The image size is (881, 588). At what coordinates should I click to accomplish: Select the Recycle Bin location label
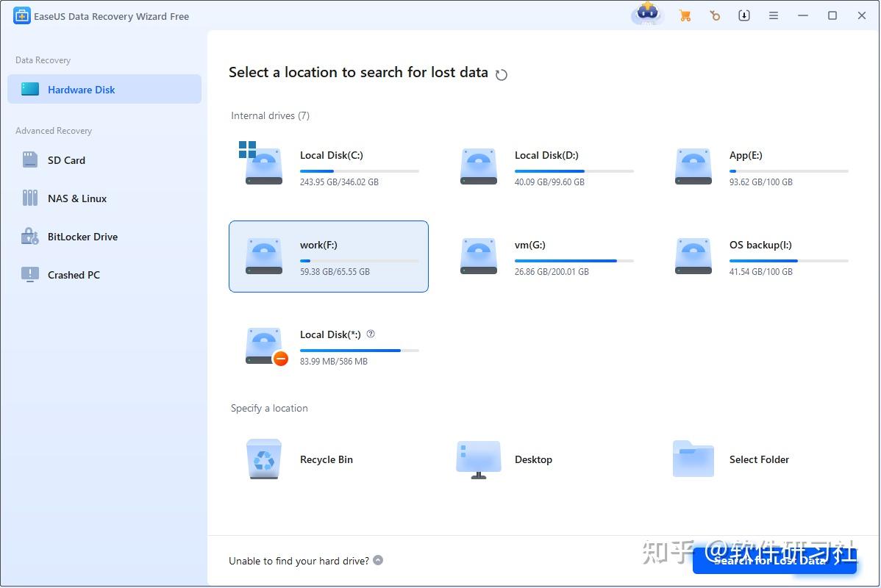pyautogui.click(x=327, y=459)
